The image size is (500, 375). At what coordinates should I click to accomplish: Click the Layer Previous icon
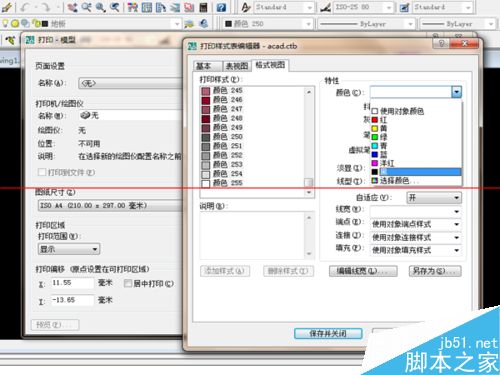(203, 23)
